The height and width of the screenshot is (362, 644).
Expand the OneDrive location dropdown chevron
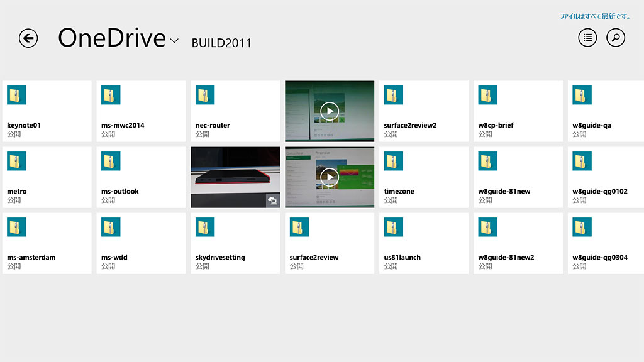click(x=174, y=41)
